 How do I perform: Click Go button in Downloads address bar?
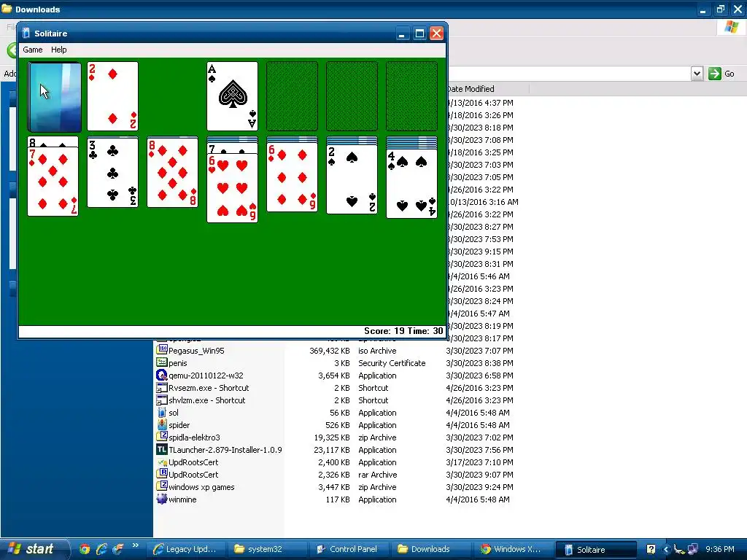721,74
